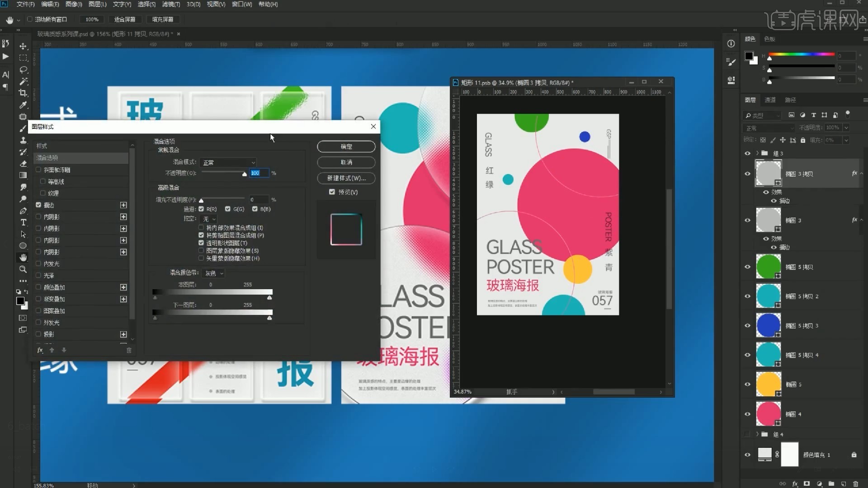Switch to the 通道 tab
Screen dimensions: 868x488
[x=770, y=100]
